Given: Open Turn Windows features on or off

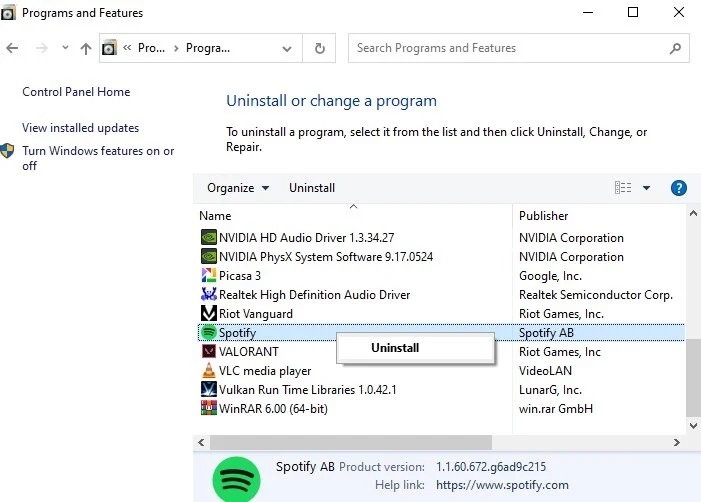Looking at the screenshot, I should [x=98, y=158].
